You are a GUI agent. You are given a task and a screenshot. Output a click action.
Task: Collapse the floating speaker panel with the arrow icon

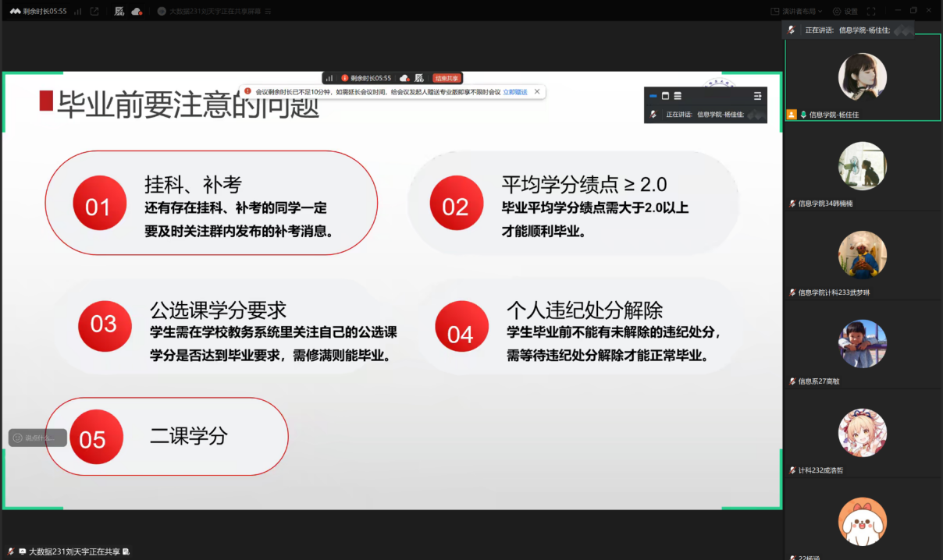[757, 96]
